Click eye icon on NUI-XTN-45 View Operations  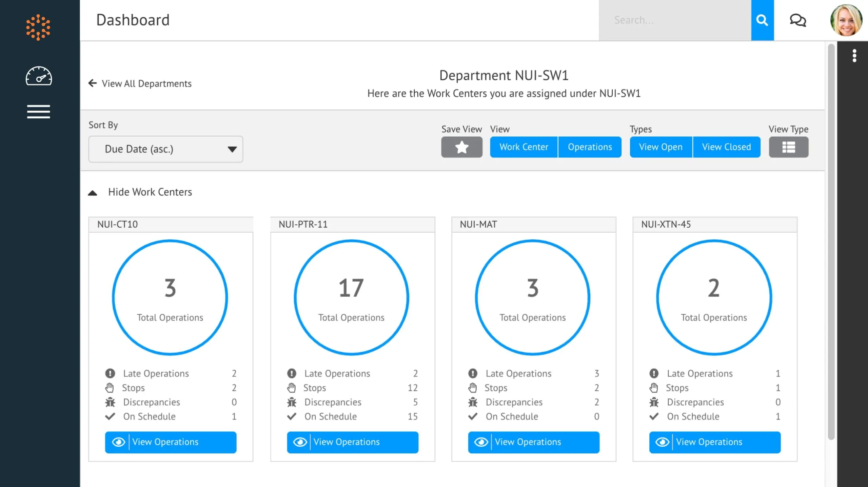(662, 442)
